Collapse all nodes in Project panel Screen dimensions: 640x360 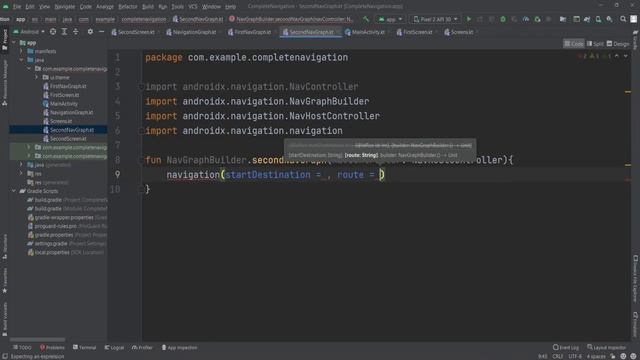76,32
